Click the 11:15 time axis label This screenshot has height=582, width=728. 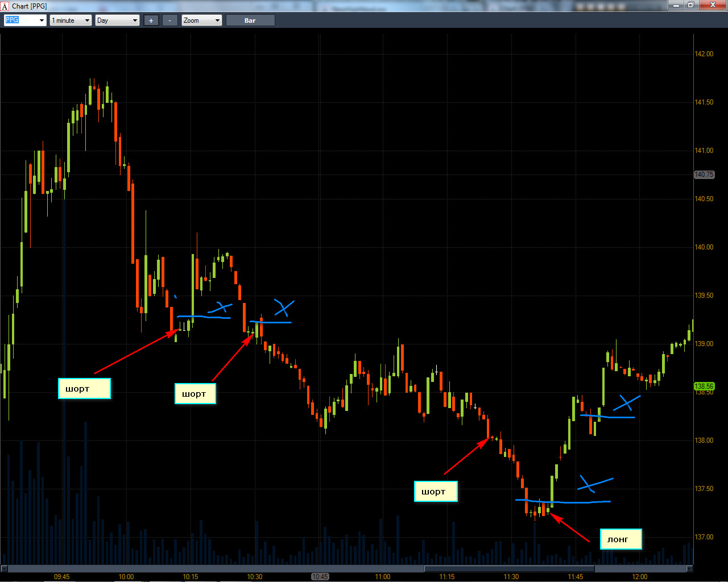tap(447, 576)
